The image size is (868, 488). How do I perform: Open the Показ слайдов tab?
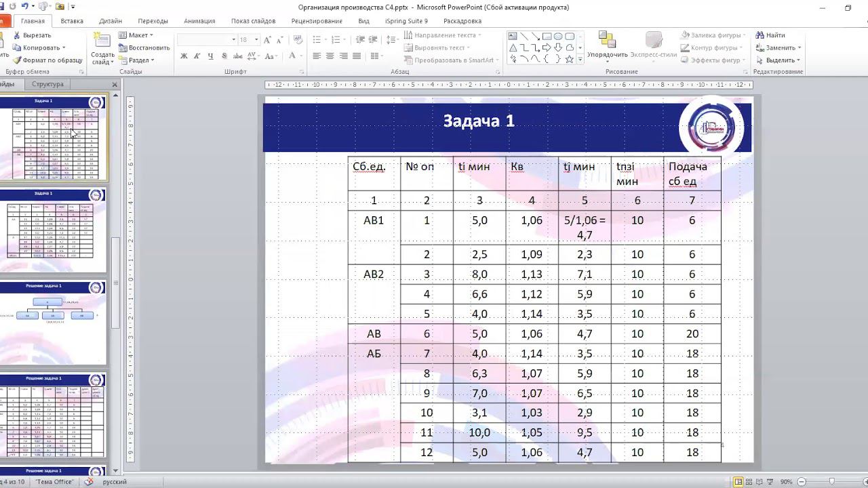click(x=253, y=21)
